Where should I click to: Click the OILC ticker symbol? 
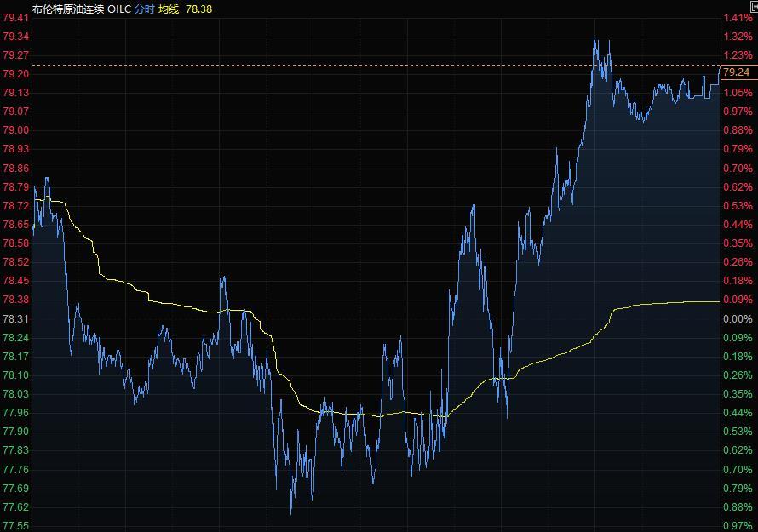[119, 8]
